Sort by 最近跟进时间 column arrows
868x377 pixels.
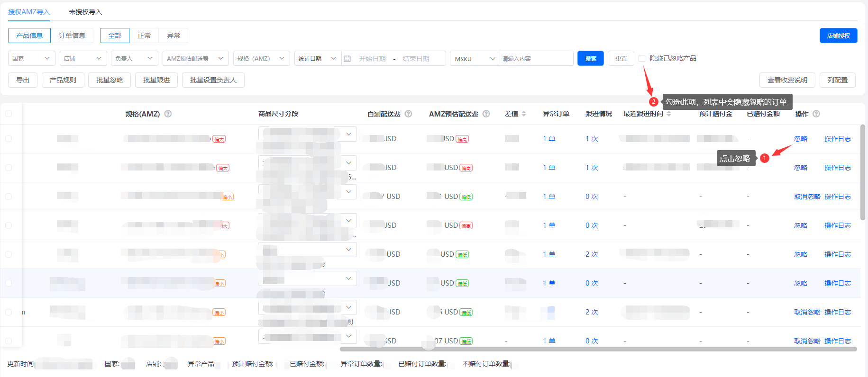pyautogui.click(x=669, y=114)
